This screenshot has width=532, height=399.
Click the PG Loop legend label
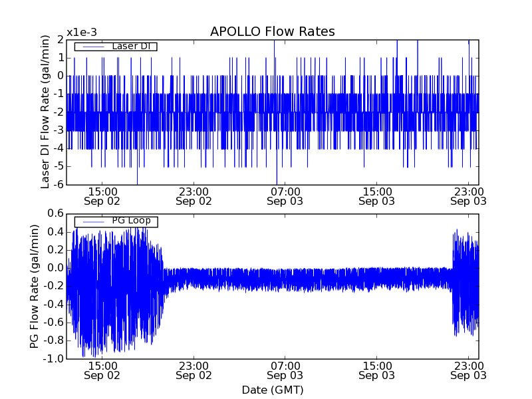pos(131,221)
